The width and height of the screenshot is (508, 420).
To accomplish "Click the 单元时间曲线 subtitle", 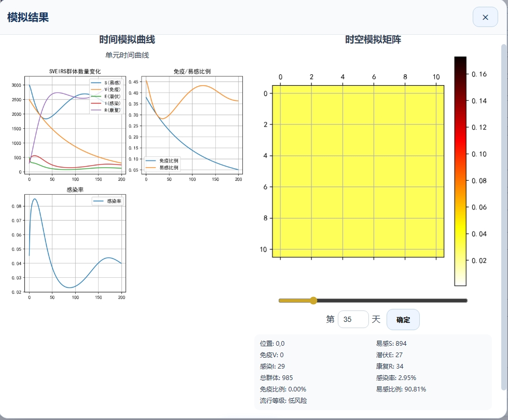I will tap(127, 55).
